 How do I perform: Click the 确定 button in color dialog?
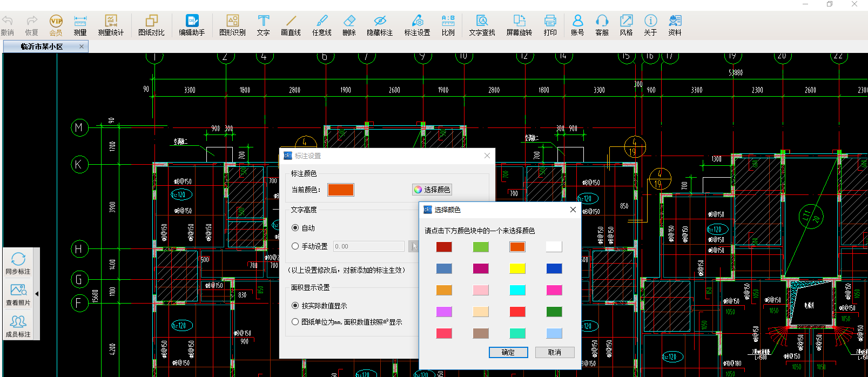508,352
